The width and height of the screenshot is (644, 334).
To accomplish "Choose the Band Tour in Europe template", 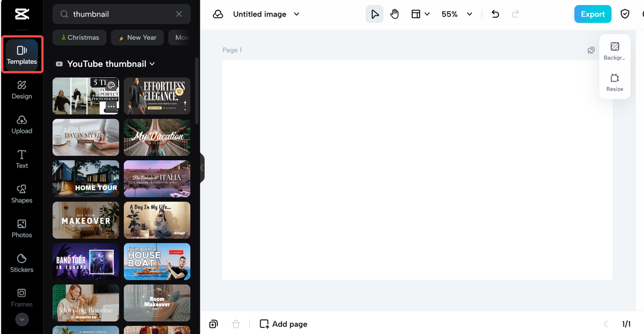I will (x=86, y=261).
